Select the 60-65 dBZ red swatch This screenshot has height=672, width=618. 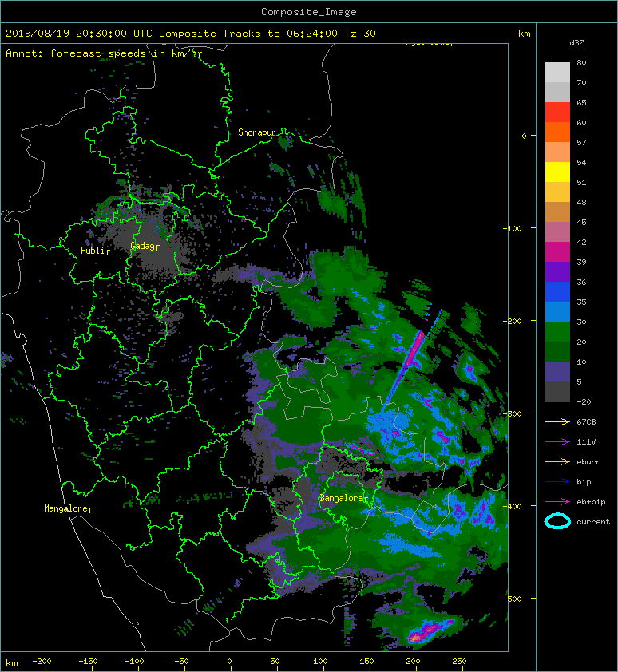click(557, 113)
